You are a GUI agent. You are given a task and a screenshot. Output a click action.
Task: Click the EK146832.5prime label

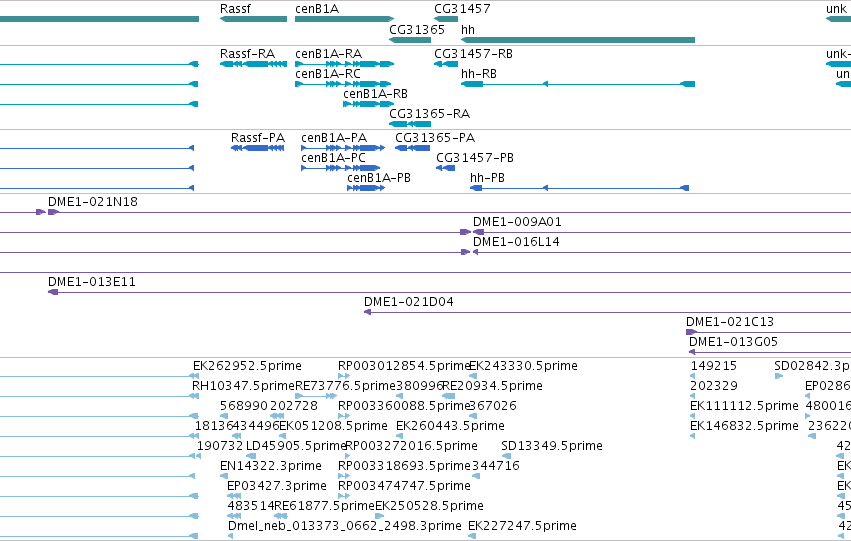[x=744, y=427]
